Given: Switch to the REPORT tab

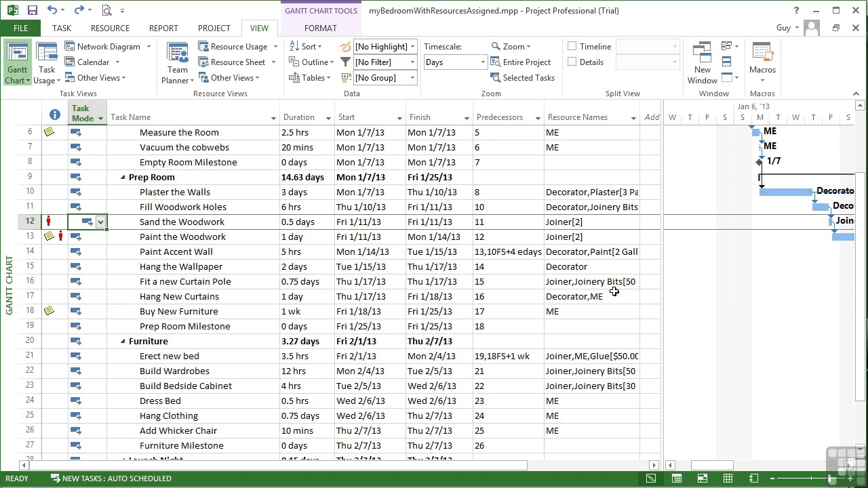Looking at the screenshot, I should [x=163, y=28].
